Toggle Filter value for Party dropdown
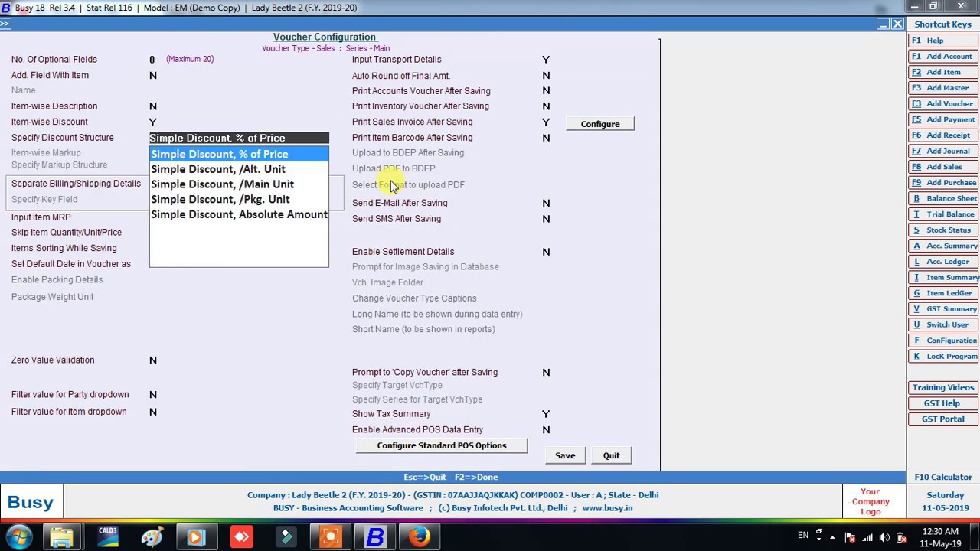This screenshot has height=551, width=980. (x=153, y=395)
